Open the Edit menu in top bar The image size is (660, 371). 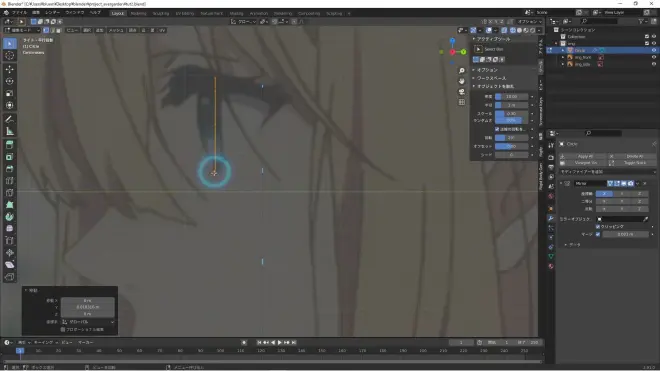pos(36,13)
